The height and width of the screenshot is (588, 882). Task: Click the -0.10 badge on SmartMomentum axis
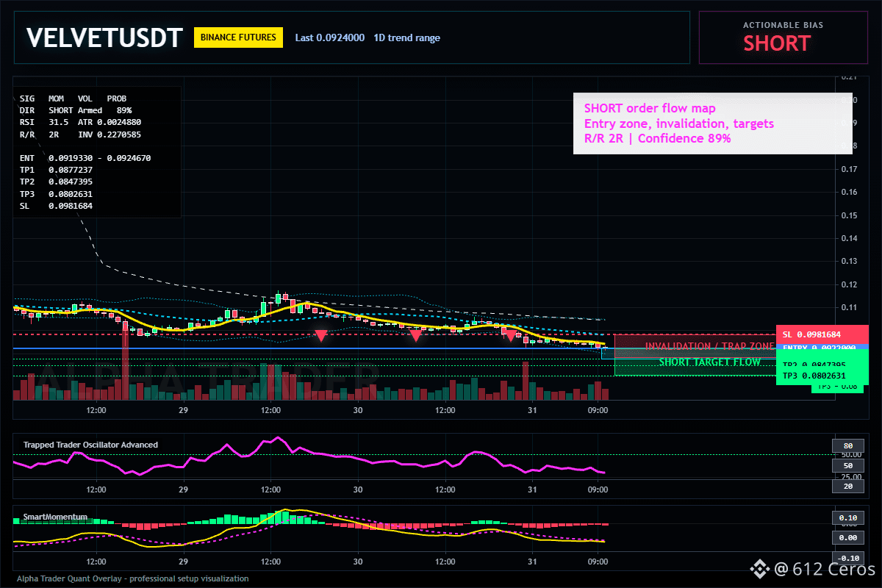point(847,558)
